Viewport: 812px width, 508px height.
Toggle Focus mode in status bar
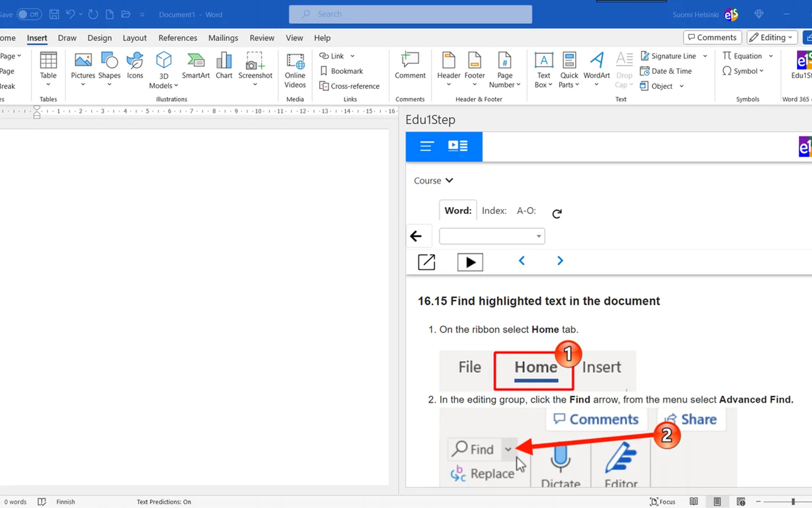(663, 501)
